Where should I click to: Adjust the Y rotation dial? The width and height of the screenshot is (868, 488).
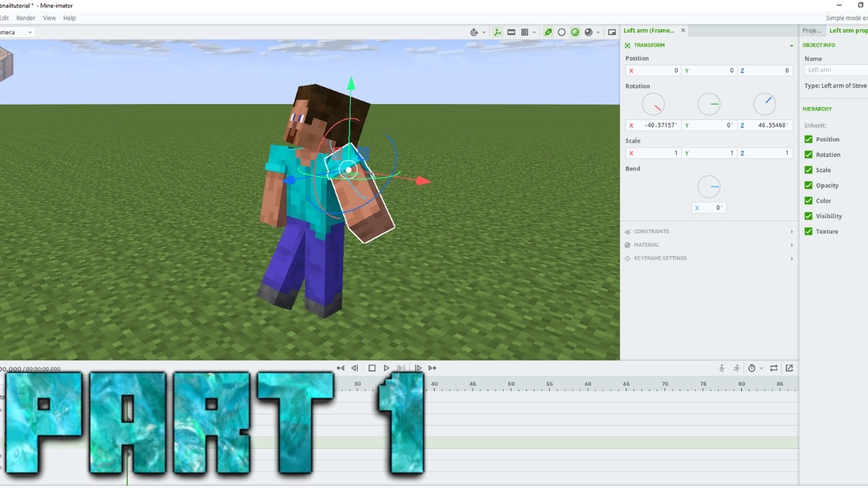coord(709,104)
